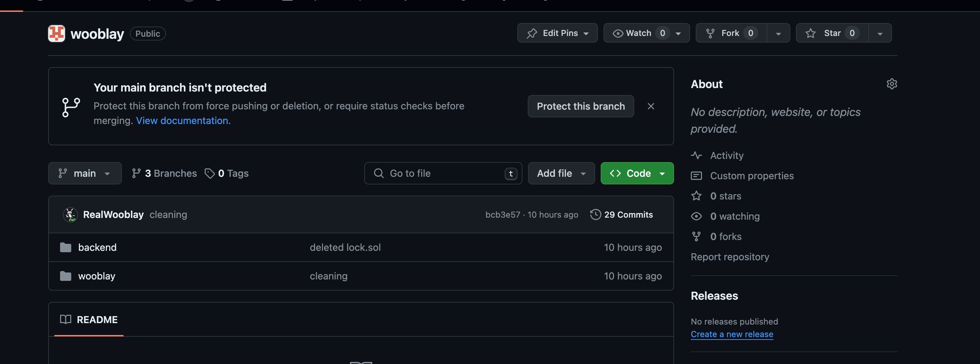The width and height of the screenshot is (980, 364).
Task: Fork the wooblay repository
Action: (x=731, y=33)
